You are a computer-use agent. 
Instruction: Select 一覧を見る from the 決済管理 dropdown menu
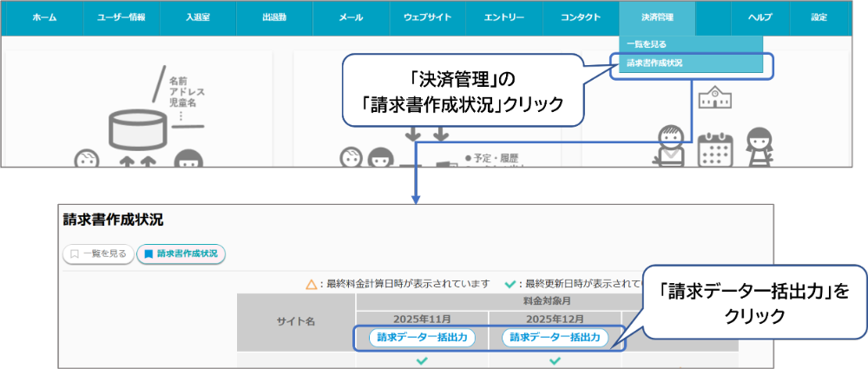tap(647, 44)
